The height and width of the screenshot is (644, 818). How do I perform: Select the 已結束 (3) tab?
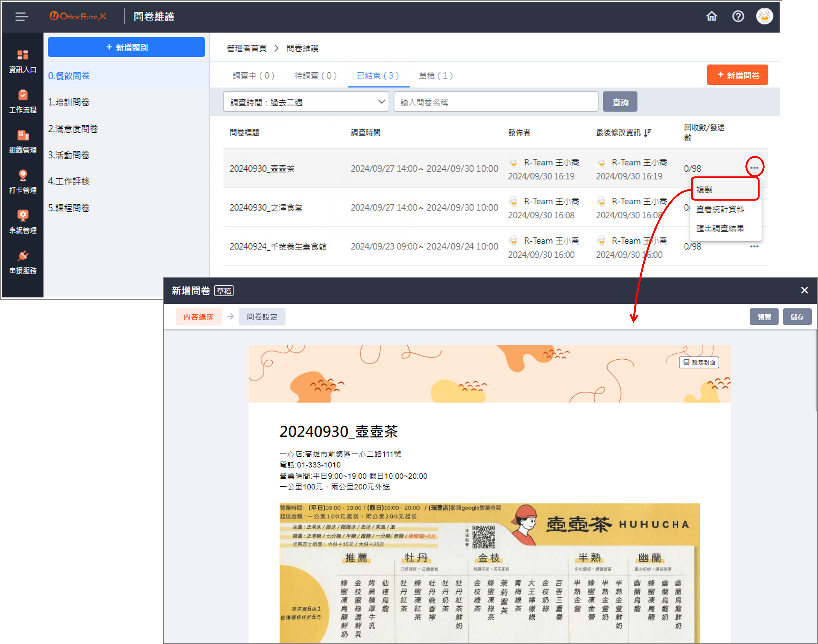click(x=378, y=76)
